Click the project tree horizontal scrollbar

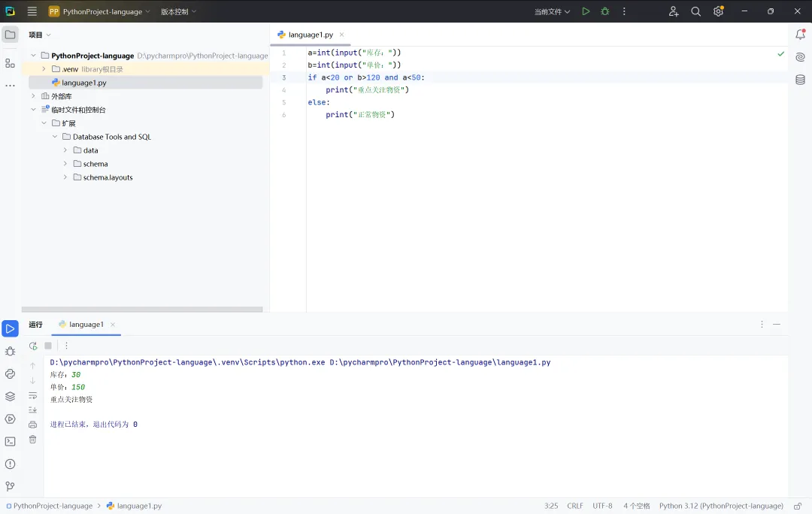point(142,310)
